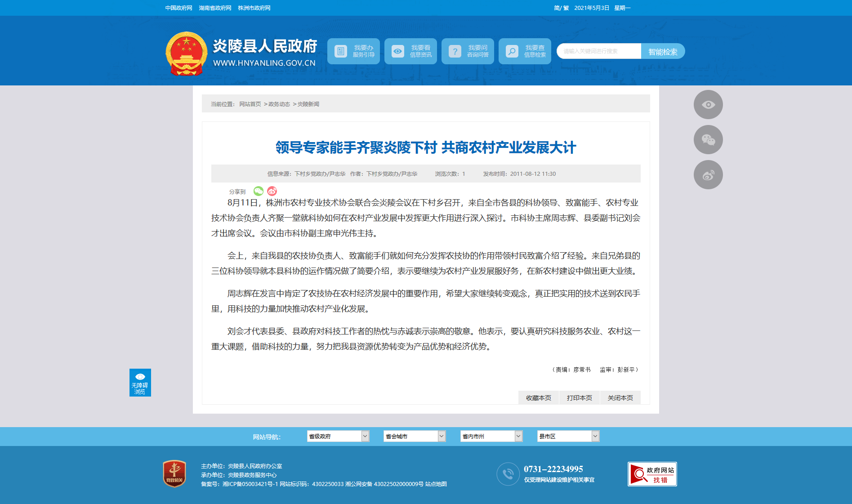Expand the 省级政府 dropdown
This screenshot has height=504, width=852.
click(338, 436)
